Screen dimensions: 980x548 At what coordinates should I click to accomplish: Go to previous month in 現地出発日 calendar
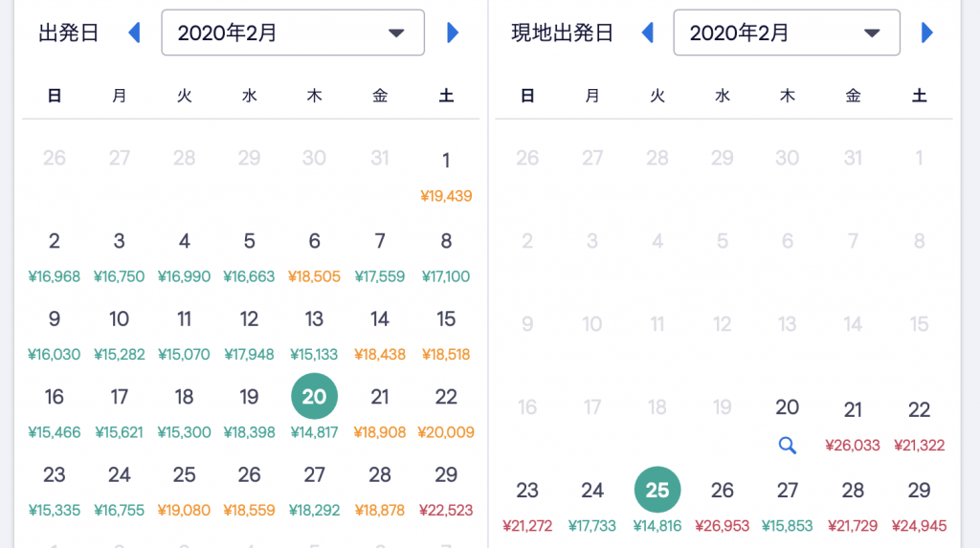pyautogui.click(x=648, y=33)
